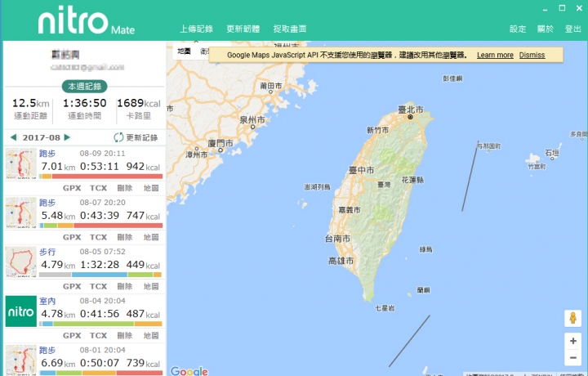Screen dimensions: 588x376
Task: Export TCX for the 08-04 20:04 indoor record
Action: coord(98,335)
